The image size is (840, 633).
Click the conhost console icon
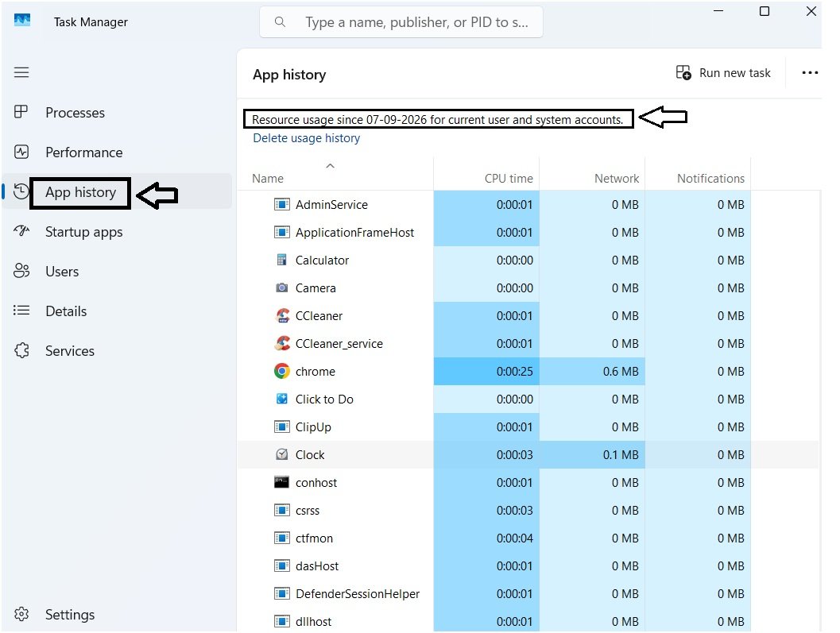coord(282,482)
